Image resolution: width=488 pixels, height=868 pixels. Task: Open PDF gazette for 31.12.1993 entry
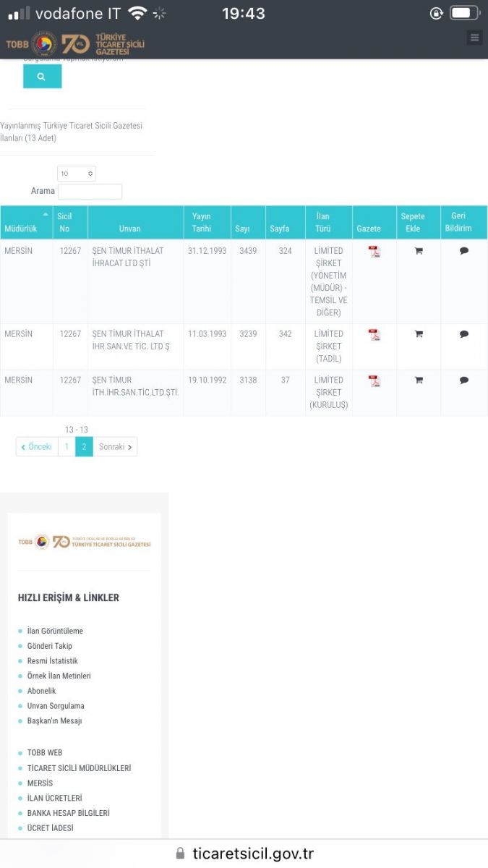374,252
